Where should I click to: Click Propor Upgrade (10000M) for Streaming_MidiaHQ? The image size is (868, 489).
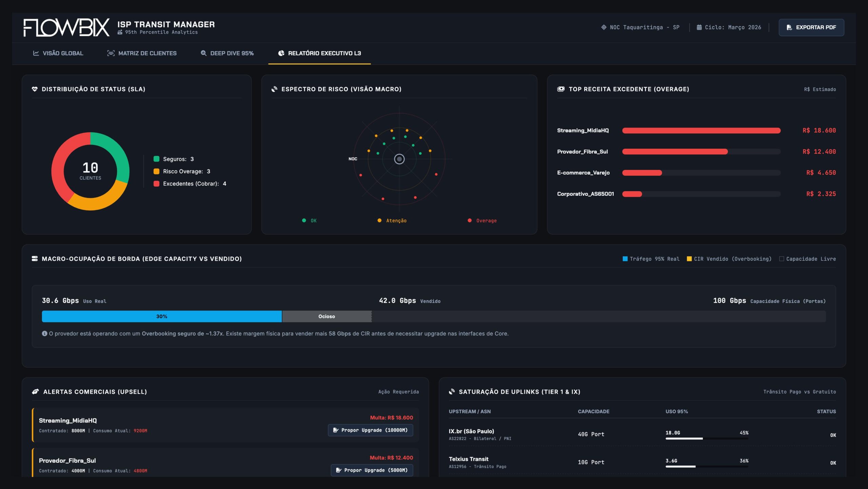coord(370,430)
